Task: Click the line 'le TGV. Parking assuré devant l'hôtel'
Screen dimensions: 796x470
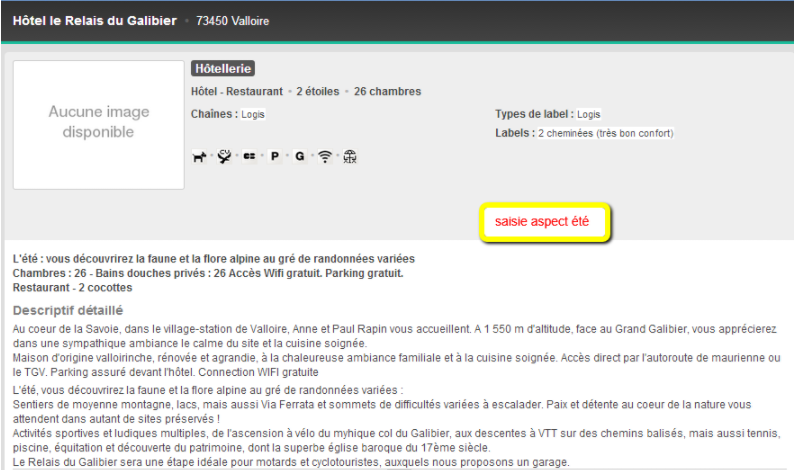Action: coord(165,372)
